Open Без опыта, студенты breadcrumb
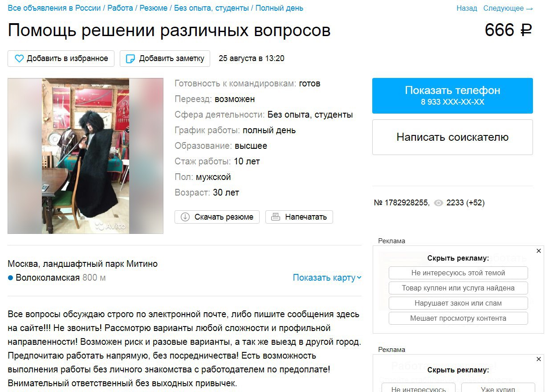 (211, 8)
